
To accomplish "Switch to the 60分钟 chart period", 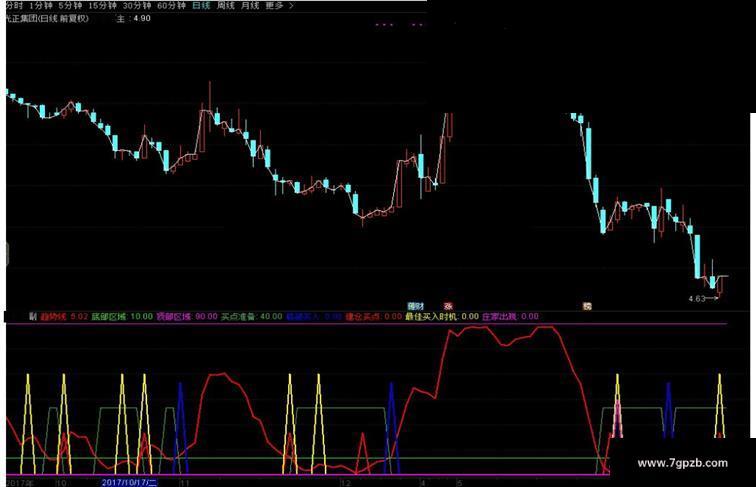I will point(172,6).
